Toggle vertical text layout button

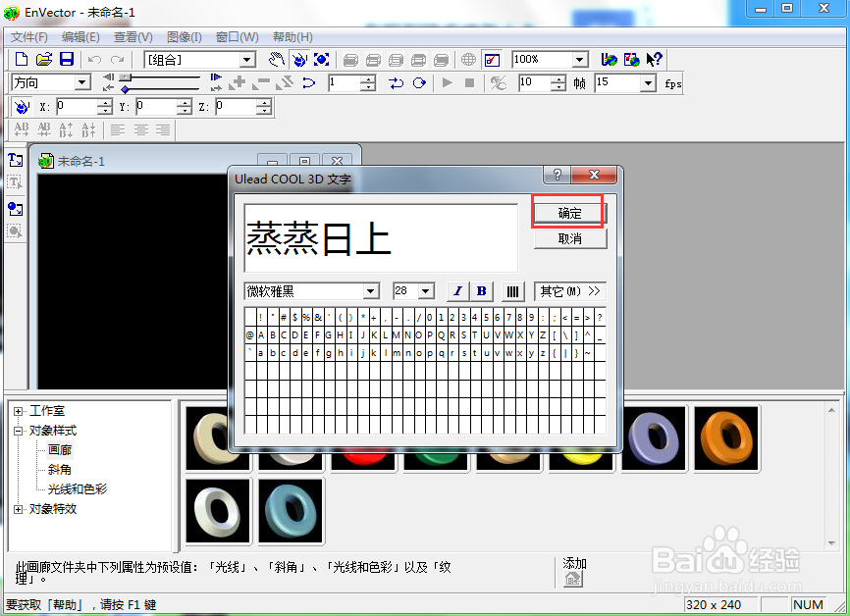point(512,292)
